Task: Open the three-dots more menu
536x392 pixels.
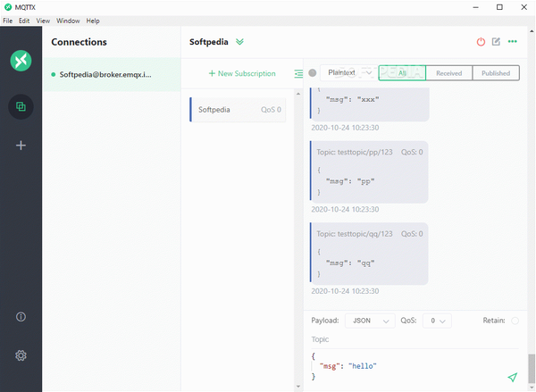Action: point(513,41)
